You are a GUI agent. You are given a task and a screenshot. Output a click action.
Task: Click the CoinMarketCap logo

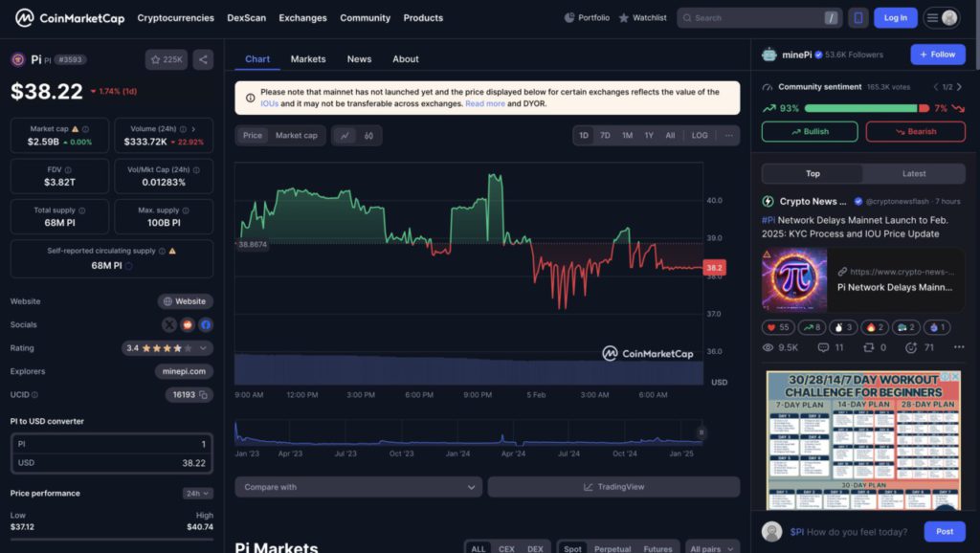[69, 18]
